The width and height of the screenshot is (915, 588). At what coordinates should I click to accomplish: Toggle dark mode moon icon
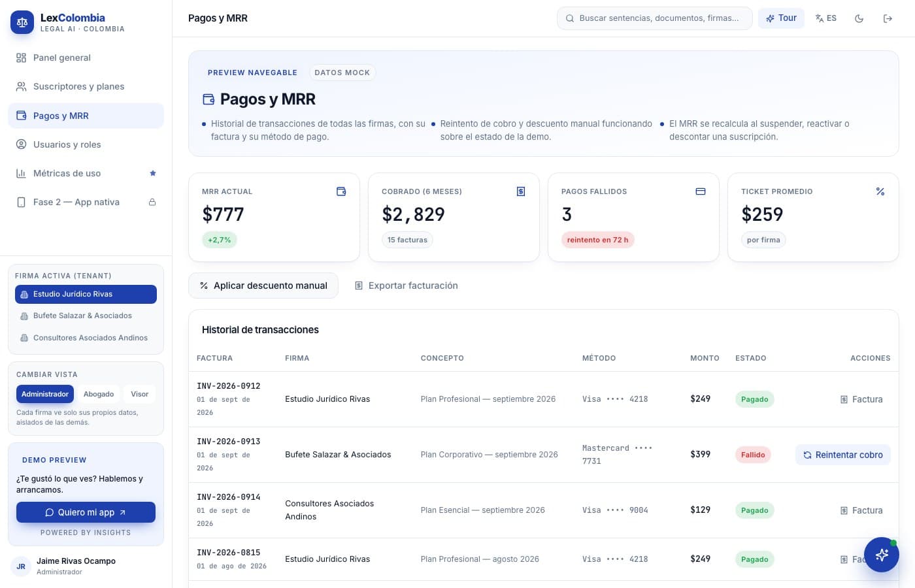click(859, 18)
